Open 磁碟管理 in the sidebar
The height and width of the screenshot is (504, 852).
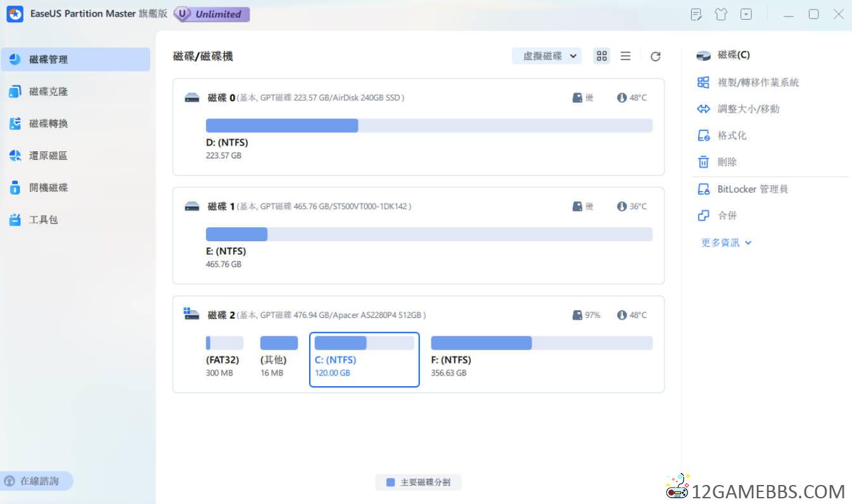click(75, 60)
